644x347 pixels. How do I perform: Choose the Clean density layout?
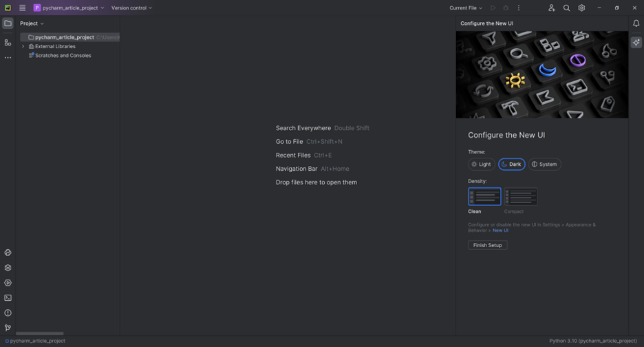pos(484,196)
